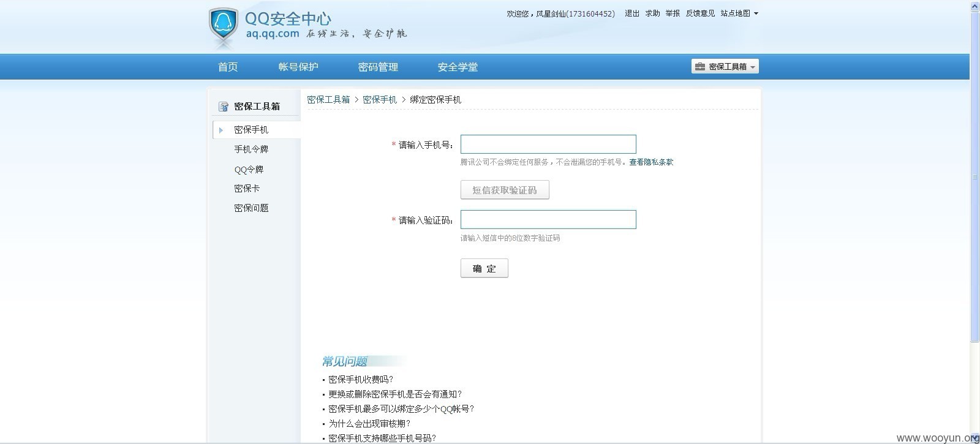Open the 密保工具箱 dropdown button in navbar
The image size is (980, 444).
coord(725,67)
